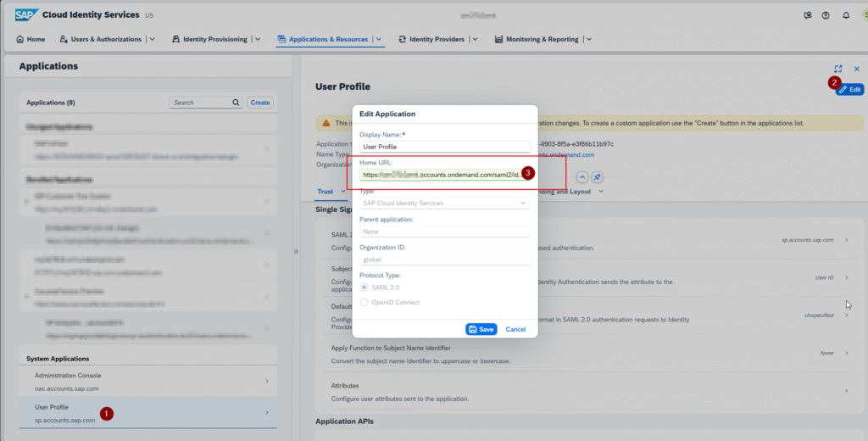Collapse header with the up arrow button
The height and width of the screenshot is (441, 868).
point(581,176)
